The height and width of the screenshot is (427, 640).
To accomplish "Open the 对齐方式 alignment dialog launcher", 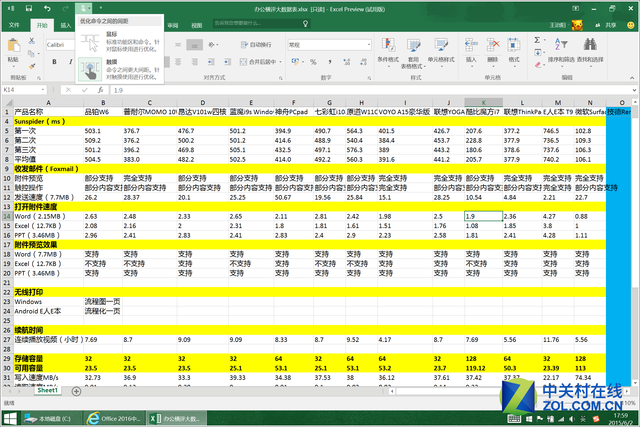I will (281, 78).
